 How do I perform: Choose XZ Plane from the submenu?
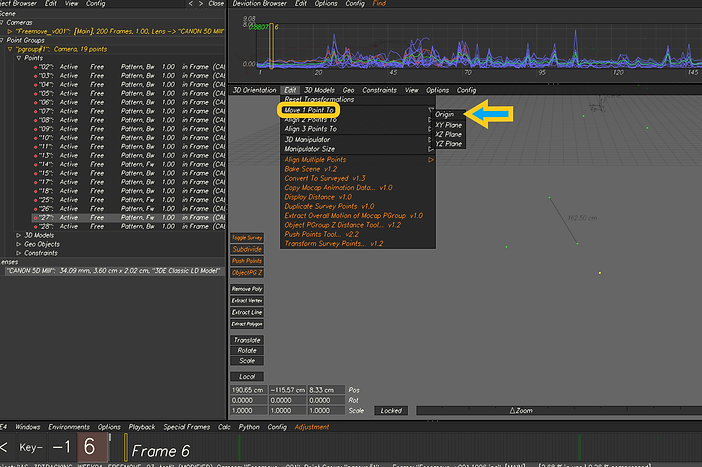tap(449, 134)
